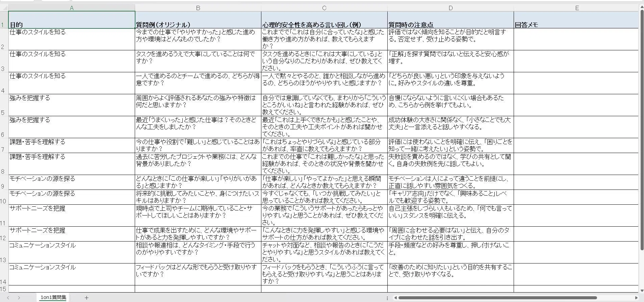Screen dimensions: 644x302
Task: Select row 1 header
Action: click(x=4, y=20)
